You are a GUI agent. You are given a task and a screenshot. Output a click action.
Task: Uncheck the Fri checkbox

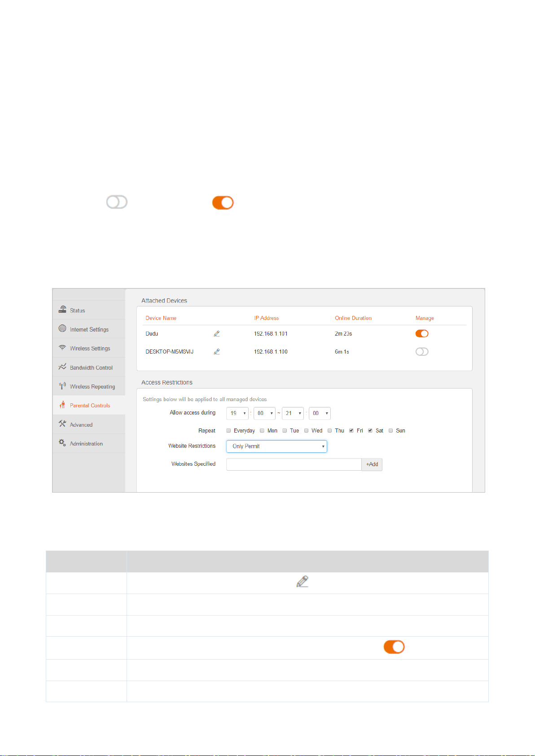tap(351, 430)
